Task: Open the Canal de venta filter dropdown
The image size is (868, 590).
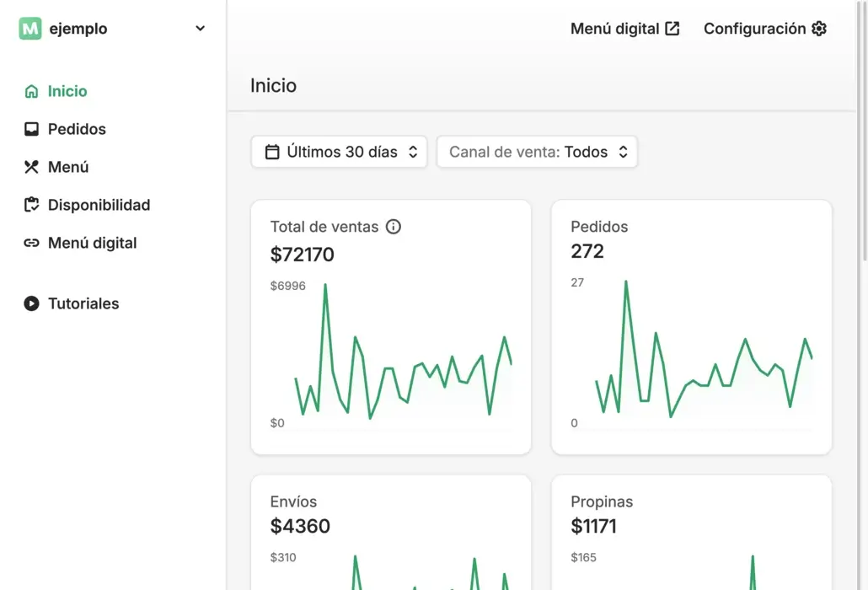Action: click(x=537, y=152)
